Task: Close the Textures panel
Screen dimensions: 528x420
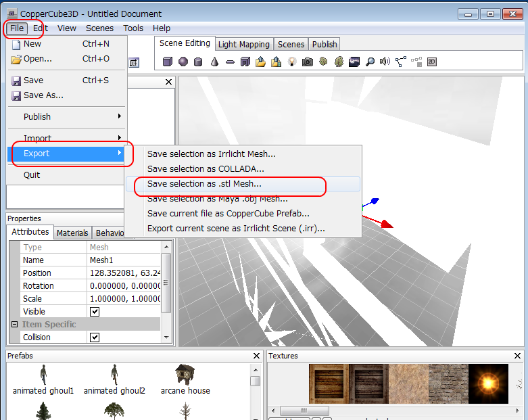Action: coord(518,356)
